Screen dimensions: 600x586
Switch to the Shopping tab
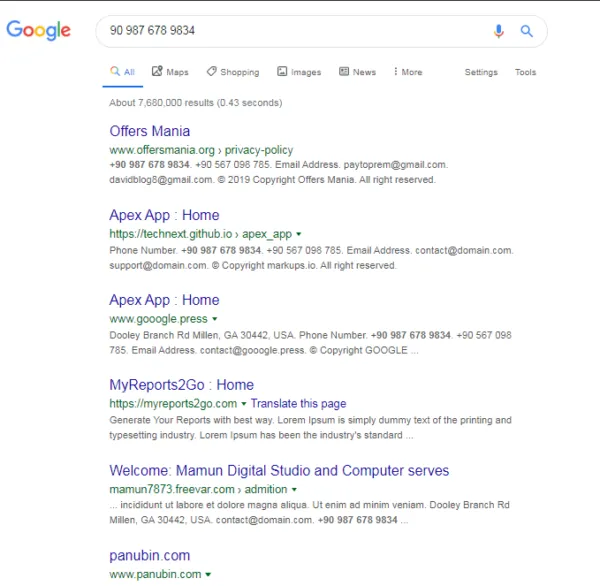pos(233,72)
